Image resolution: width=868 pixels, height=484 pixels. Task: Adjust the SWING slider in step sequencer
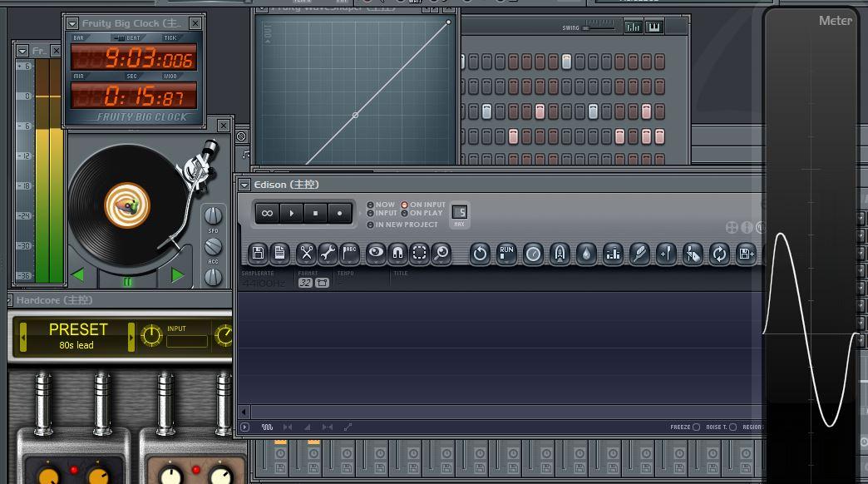click(x=599, y=25)
